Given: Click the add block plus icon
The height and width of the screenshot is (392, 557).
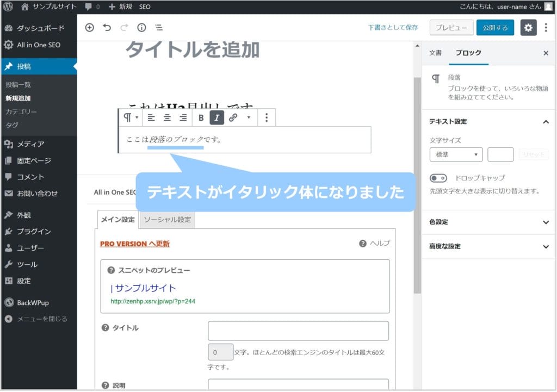Looking at the screenshot, I should pyautogui.click(x=90, y=28).
